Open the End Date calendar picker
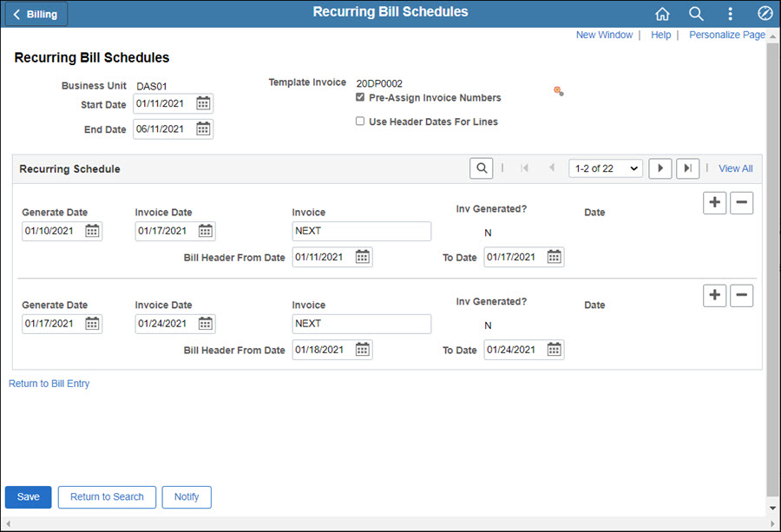This screenshot has width=781, height=532. click(x=202, y=128)
